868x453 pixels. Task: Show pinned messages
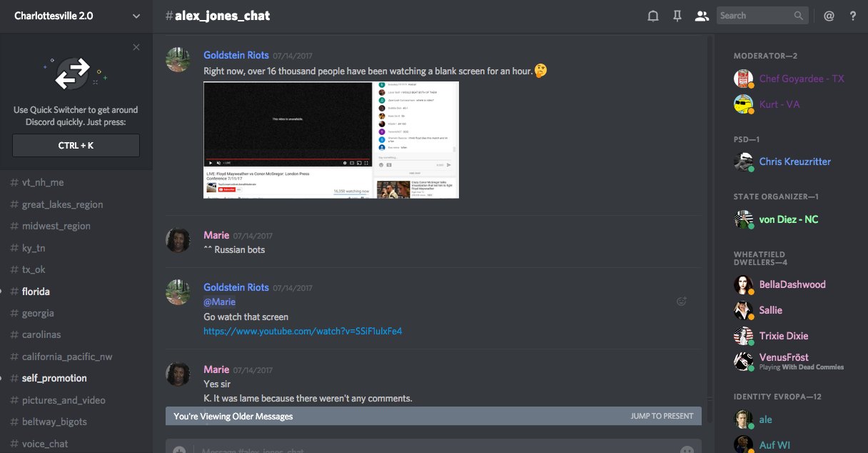[677, 16]
